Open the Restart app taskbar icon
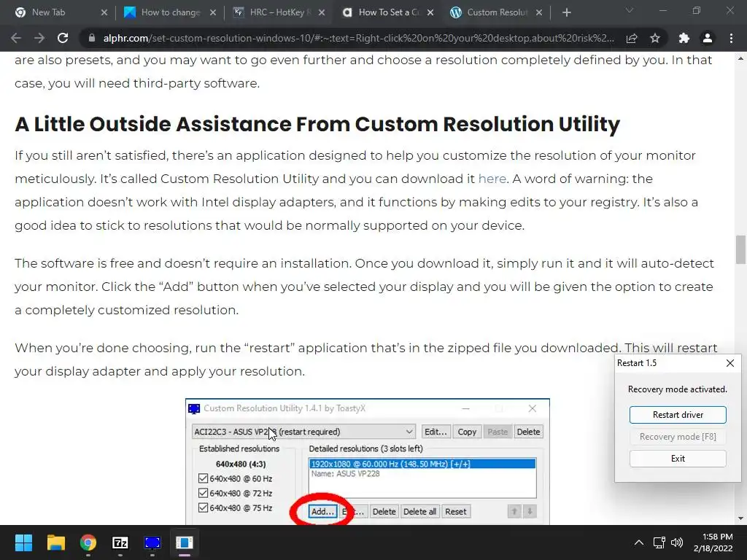The height and width of the screenshot is (560, 747). coord(185,542)
